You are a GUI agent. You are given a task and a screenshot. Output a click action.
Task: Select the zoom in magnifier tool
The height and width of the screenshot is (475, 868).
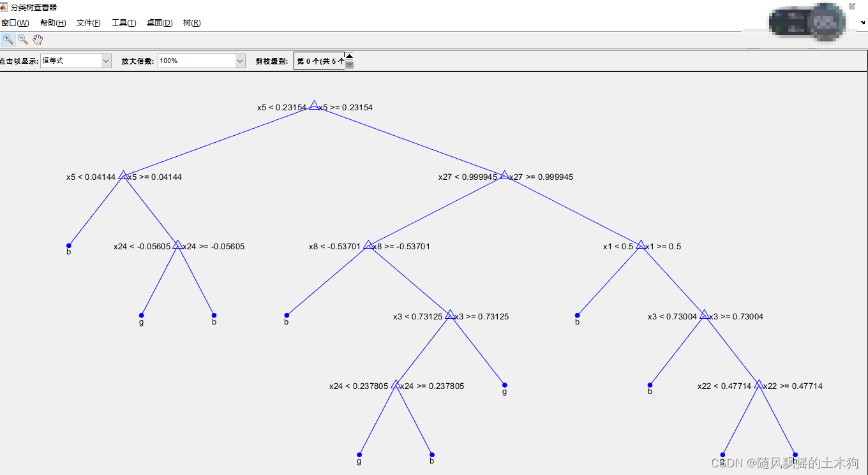click(x=8, y=40)
